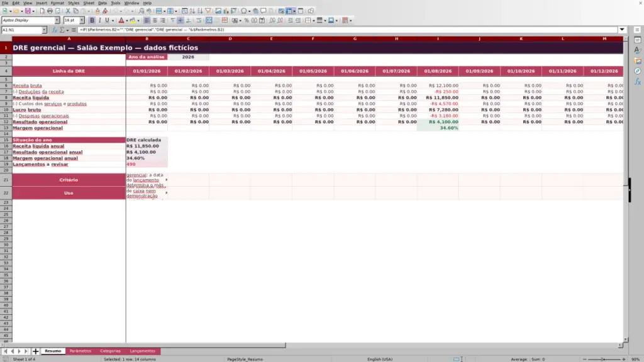
Task: Toggle Underline formatting
Action: [107, 21]
